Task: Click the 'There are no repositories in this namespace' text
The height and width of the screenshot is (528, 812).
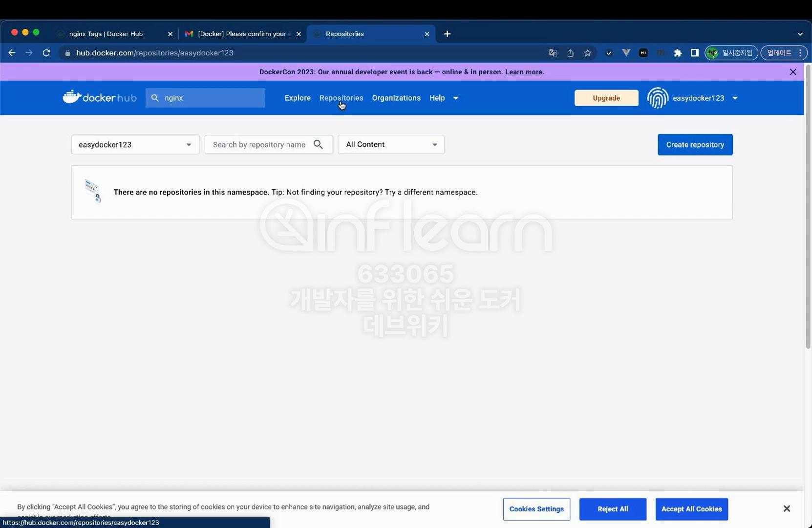Action: (x=191, y=192)
